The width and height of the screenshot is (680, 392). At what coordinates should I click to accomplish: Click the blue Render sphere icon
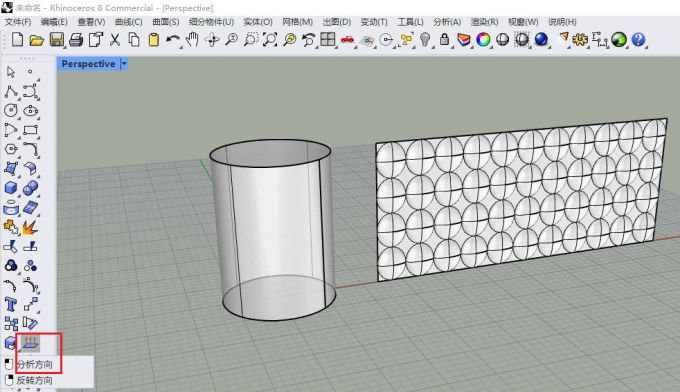541,40
